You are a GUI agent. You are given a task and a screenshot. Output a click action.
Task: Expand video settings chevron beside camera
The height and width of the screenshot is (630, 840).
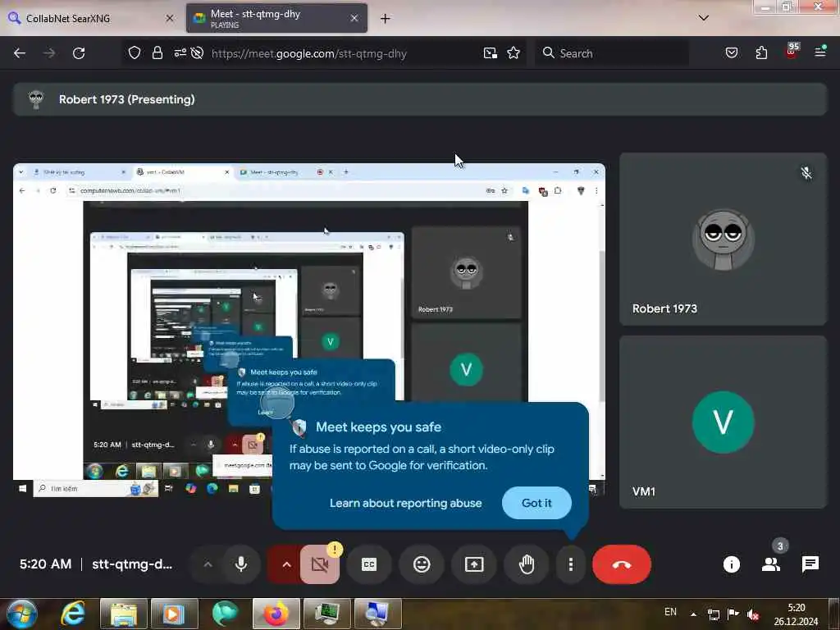click(286, 564)
